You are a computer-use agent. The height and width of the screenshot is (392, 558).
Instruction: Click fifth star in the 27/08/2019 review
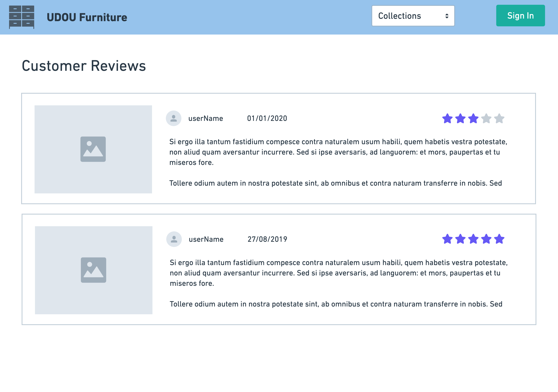pos(499,239)
